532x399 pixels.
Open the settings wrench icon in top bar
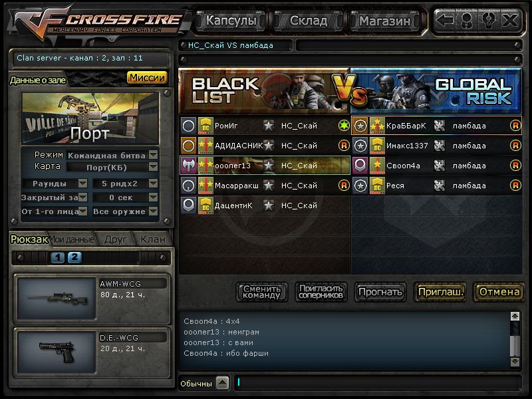[489, 21]
